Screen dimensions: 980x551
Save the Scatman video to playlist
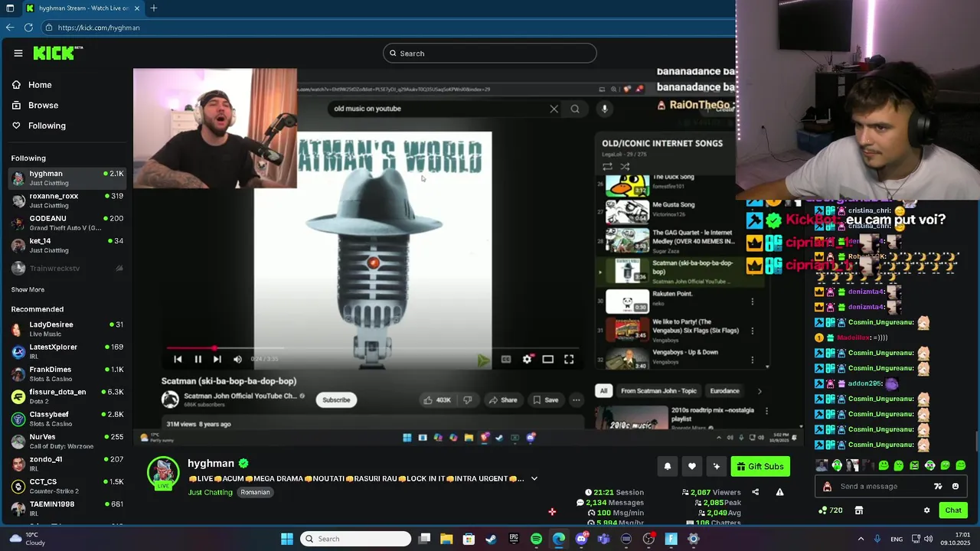coord(546,399)
